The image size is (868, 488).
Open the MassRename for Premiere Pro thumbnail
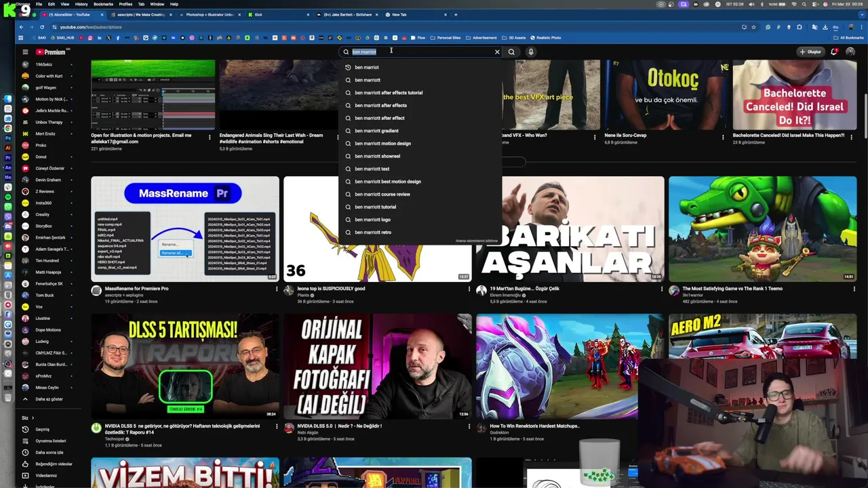[x=185, y=229]
